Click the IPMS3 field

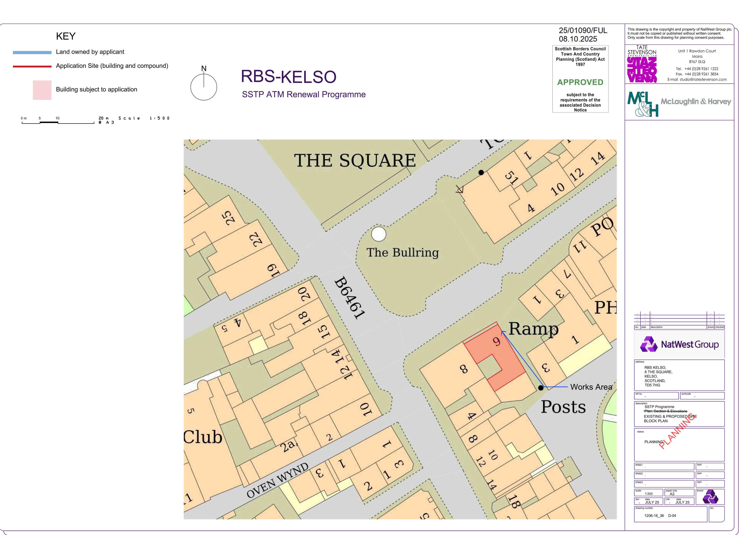tap(664, 484)
